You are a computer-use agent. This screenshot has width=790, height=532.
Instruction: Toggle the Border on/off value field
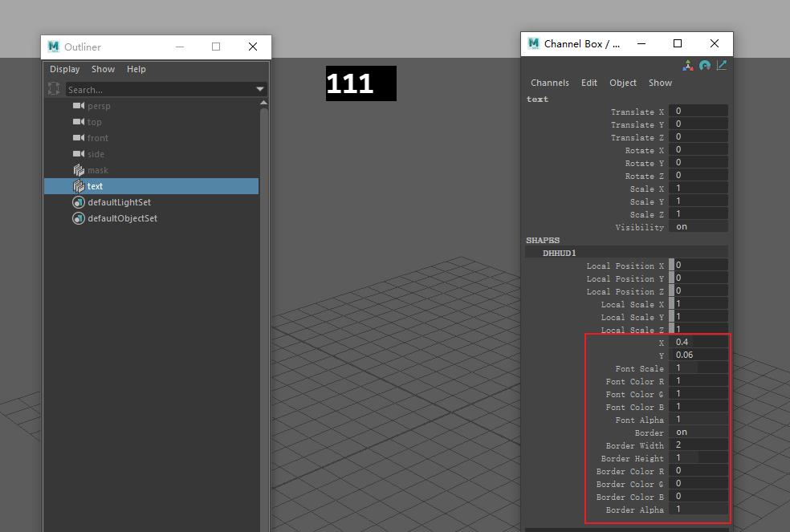coord(698,433)
